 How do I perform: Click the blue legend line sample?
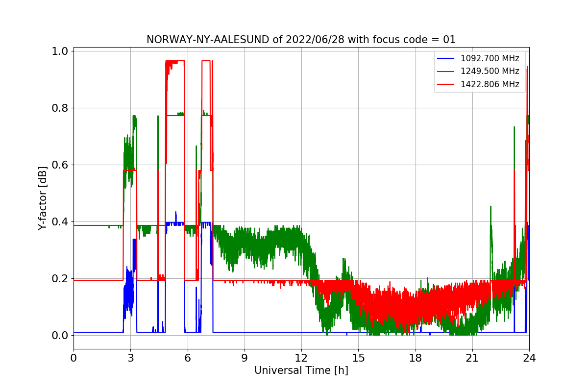pos(445,59)
